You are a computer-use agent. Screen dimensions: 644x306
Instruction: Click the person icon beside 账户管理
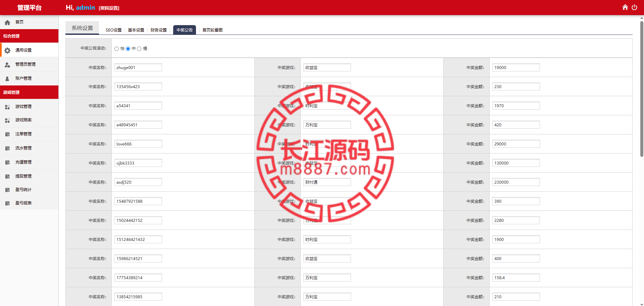7,78
